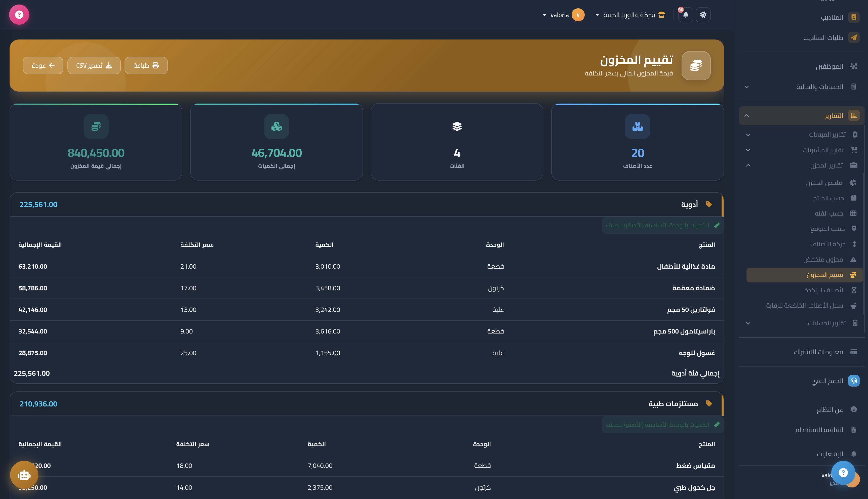Viewport: 868px width, 499px height.
Task: Open معلومات الاشتراك in sidebar
Action: [801, 352]
